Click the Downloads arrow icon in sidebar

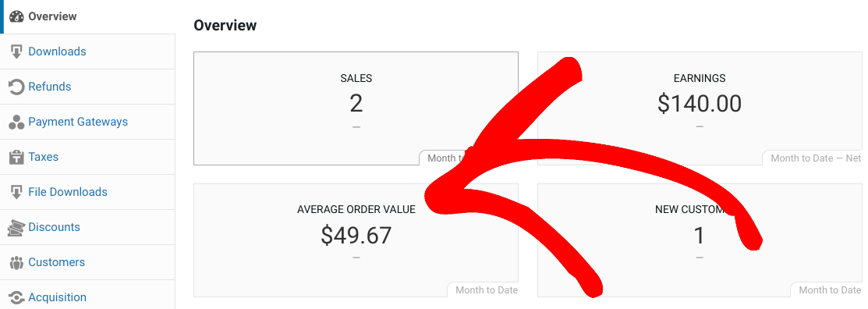pos(16,51)
